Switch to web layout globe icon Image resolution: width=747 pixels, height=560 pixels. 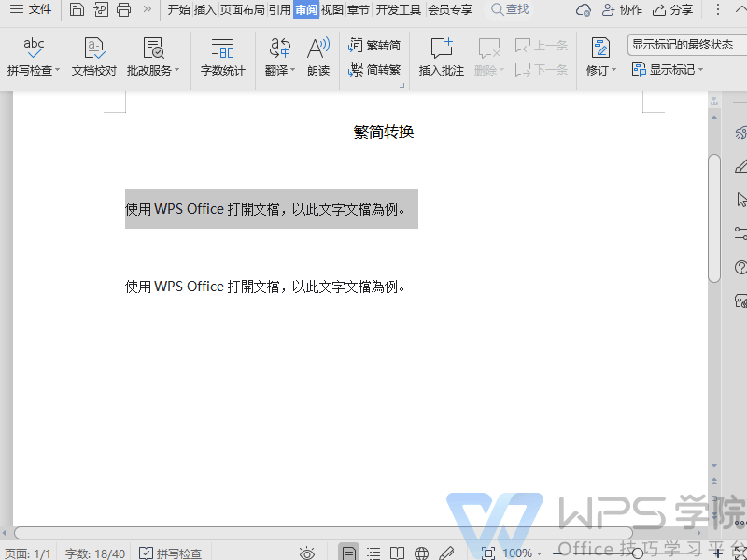(422, 553)
